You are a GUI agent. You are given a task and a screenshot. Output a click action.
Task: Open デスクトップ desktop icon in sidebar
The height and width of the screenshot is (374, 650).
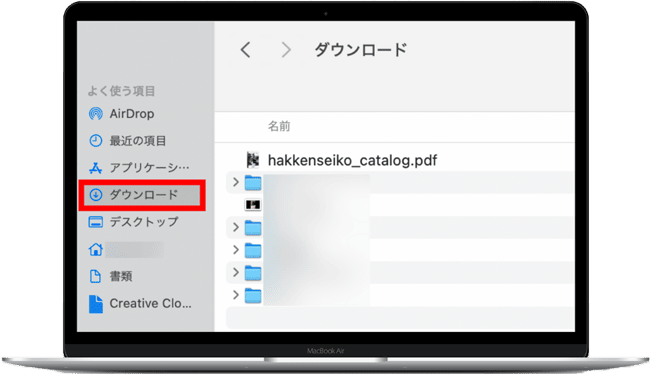(x=96, y=222)
